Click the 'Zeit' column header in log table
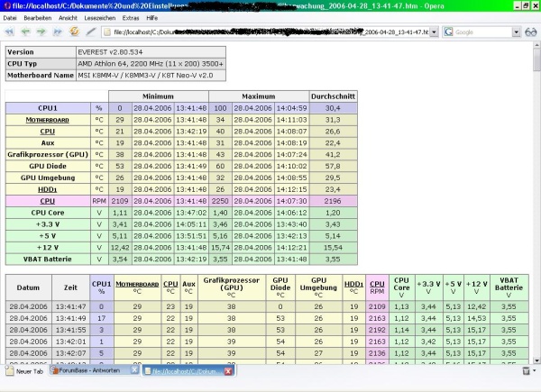 [x=70, y=287]
